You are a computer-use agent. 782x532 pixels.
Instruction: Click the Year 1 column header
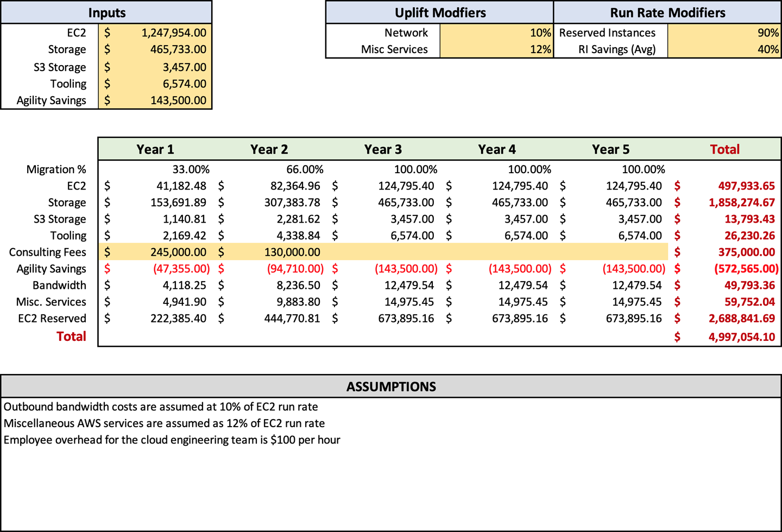[155, 149]
